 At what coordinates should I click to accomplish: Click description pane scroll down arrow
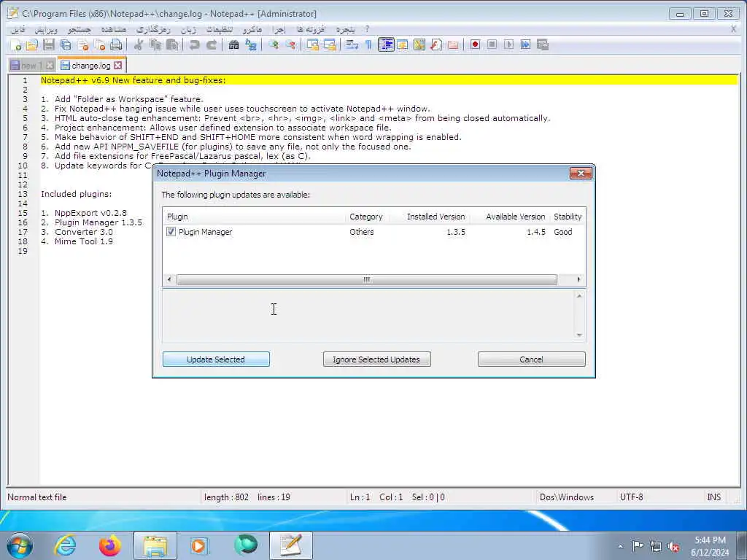pos(579,335)
